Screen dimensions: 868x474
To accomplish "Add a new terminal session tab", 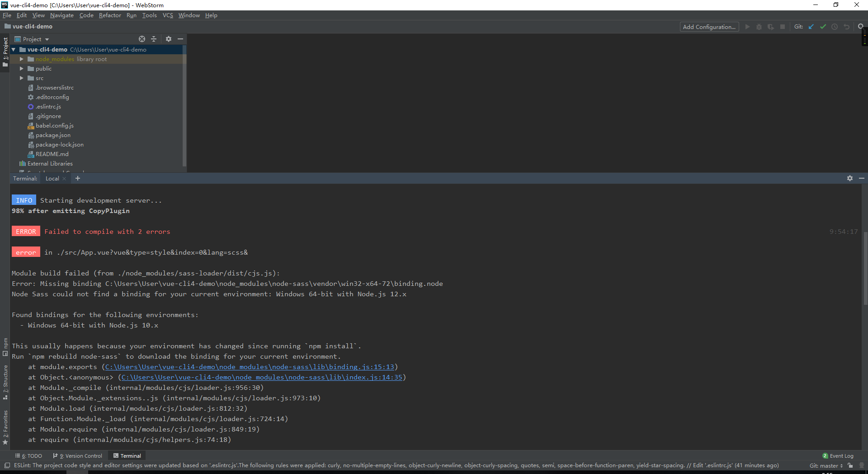I will tap(78, 178).
